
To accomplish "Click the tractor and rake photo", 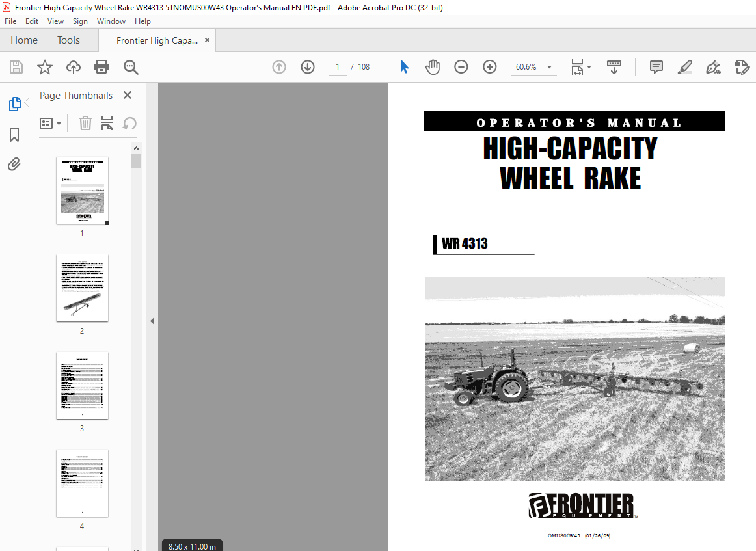I will click(x=574, y=379).
